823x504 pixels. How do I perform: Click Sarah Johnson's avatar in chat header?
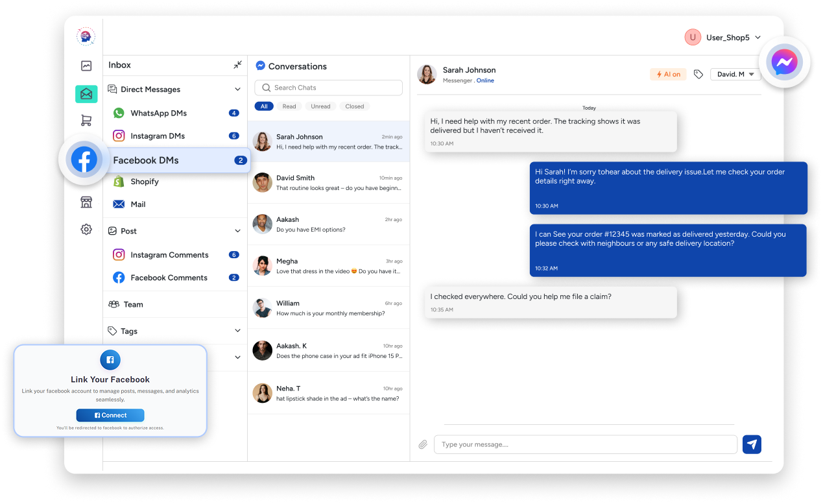[x=427, y=74]
